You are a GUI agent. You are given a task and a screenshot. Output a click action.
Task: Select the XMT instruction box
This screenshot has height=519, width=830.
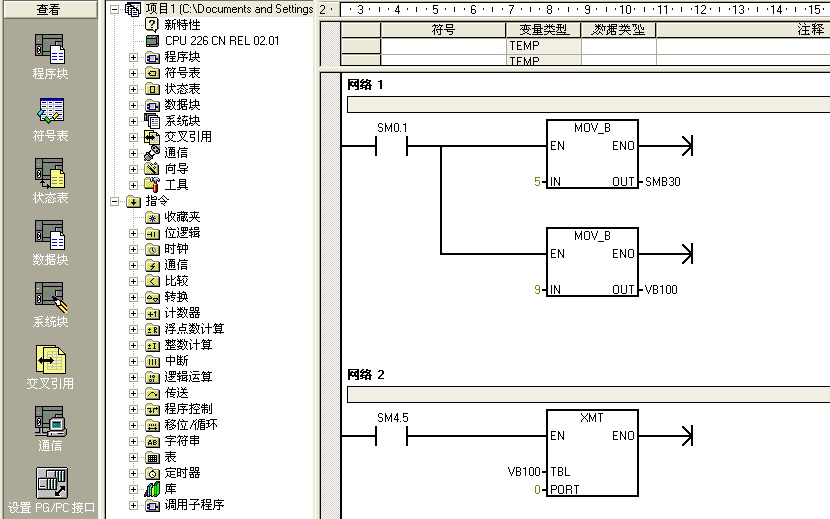[x=592, y=453]
